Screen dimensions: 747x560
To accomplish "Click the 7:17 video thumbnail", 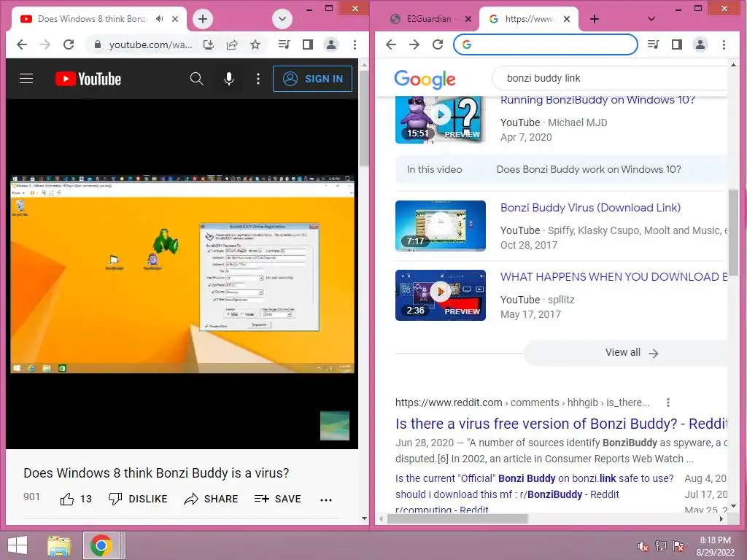I will coord(440,226).
